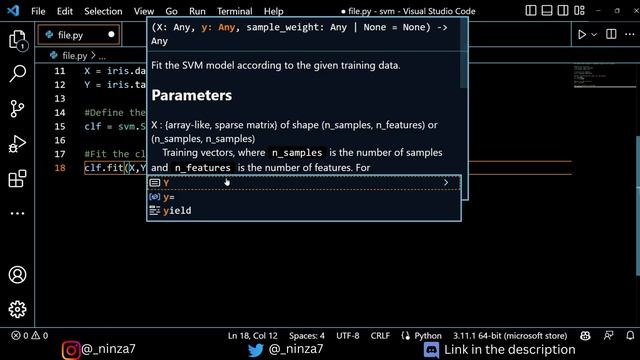Open the Edit menu
640x360 pixels.
(x=64, y=11)
